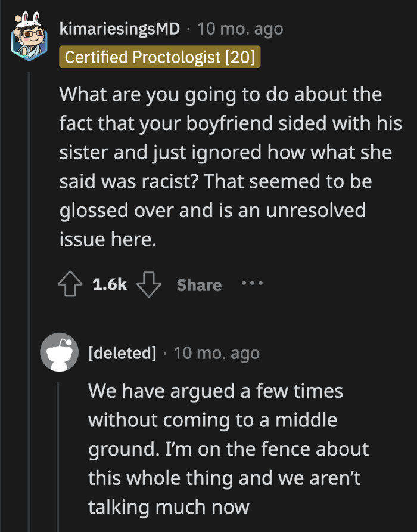Collapse the [deleted] reply thread line
This screenshot has width=417, height=532.
(x=60, y=453)
